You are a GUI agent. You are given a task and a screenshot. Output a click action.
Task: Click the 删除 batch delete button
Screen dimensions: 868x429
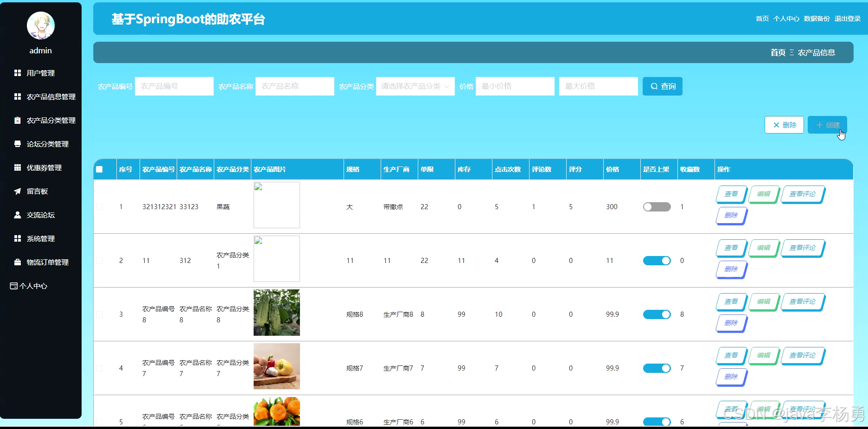pos(784,125)
